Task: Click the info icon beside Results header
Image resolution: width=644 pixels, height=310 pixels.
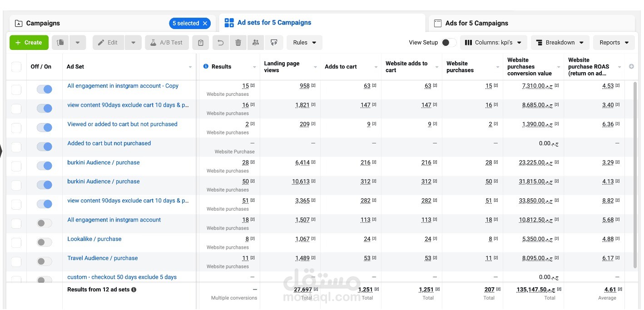Action: coord(206,66)
